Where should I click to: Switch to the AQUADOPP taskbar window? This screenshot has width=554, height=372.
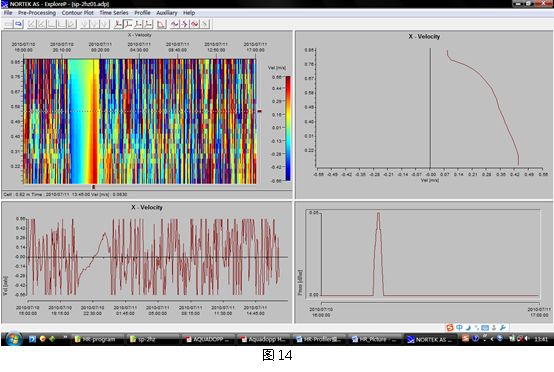(208, 339)
